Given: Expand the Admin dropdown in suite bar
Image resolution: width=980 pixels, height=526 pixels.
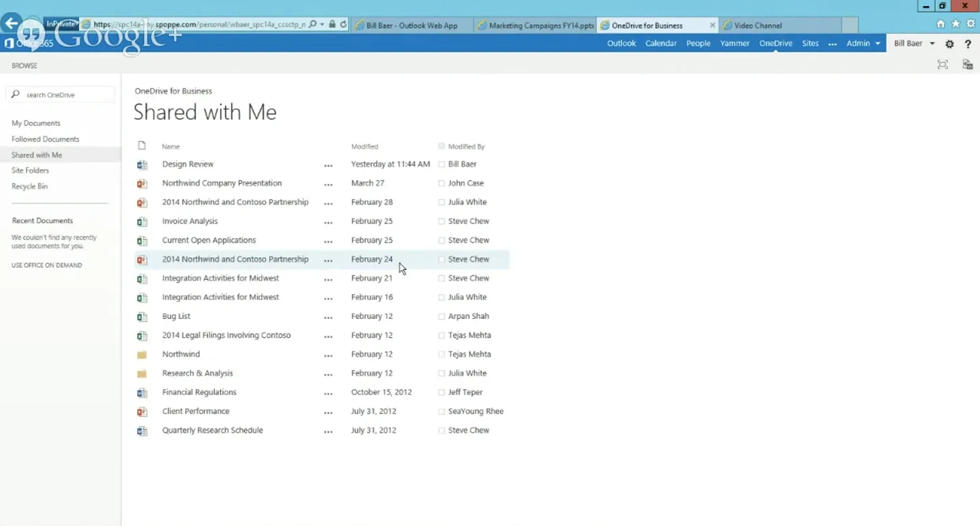Looking at the screenshot, I should (863, 43).
